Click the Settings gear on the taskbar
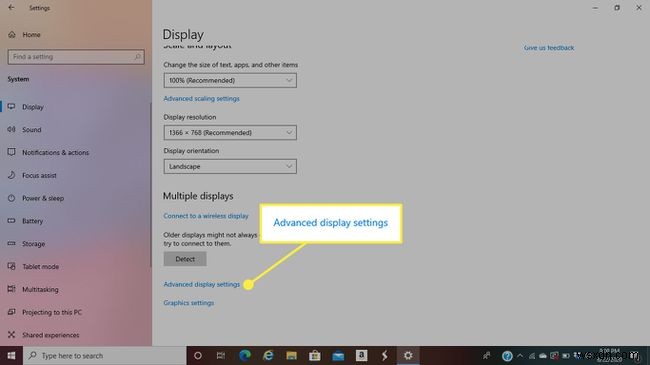Image resolution: width=650 pixels, height=365 pixels. pyautogui.click(x=408, y=355)
